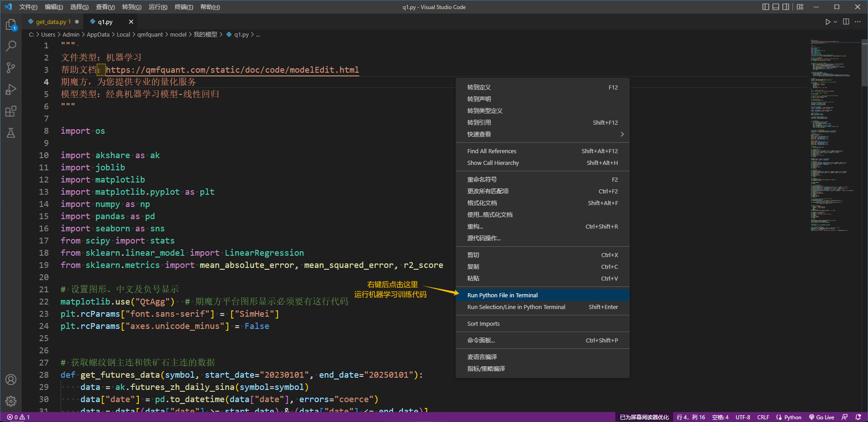
Task: Choose 复制 from context menu
Action: (542, 267)
